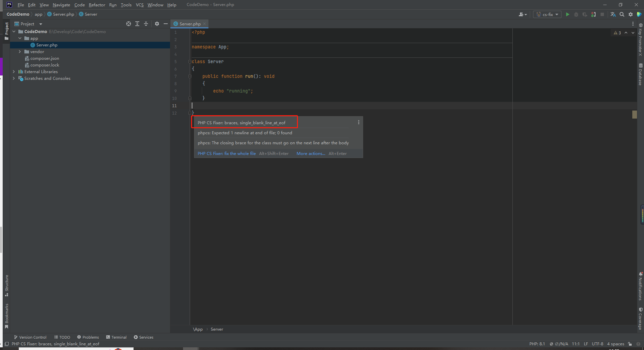This screenshot has width=644, height=350.
Task: Click the colorful Code With Me icon
Action: click(x=639, y=14)
